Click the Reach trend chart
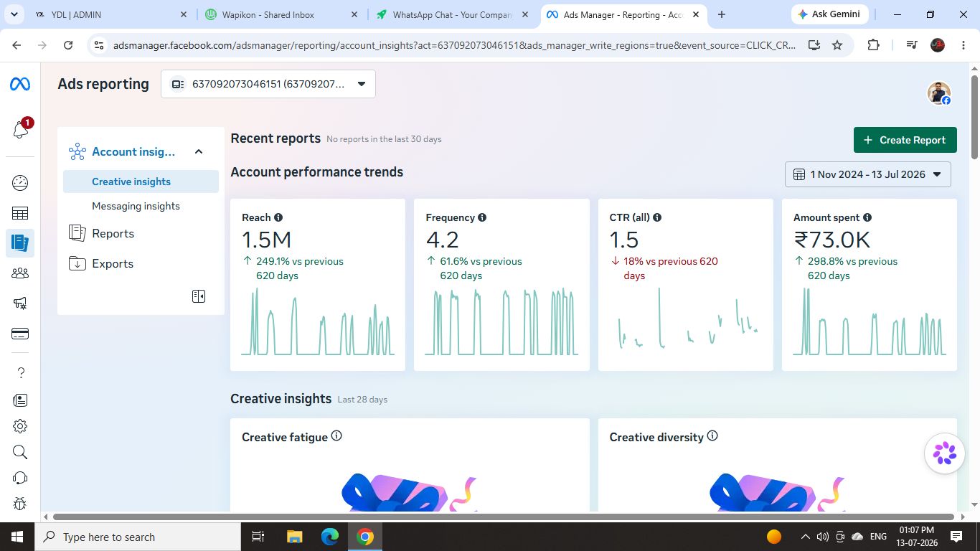The width and height of the screenshot is (980, 551). tap(318, 321)
